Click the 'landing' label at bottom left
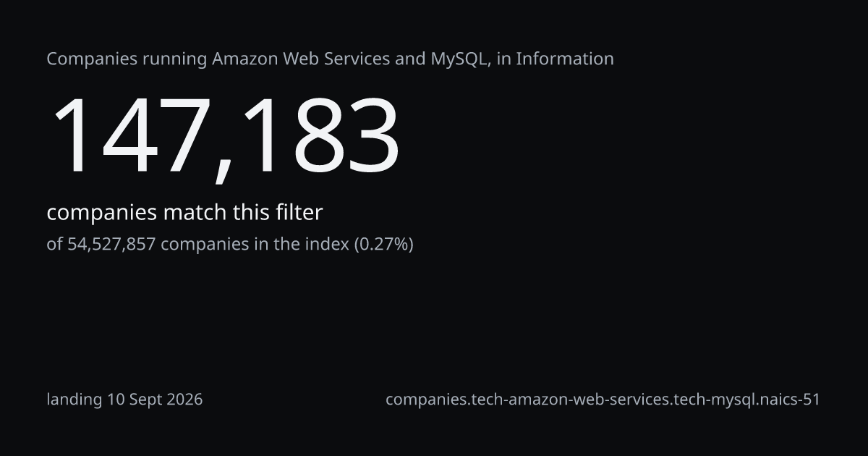 tap(75, 400)
